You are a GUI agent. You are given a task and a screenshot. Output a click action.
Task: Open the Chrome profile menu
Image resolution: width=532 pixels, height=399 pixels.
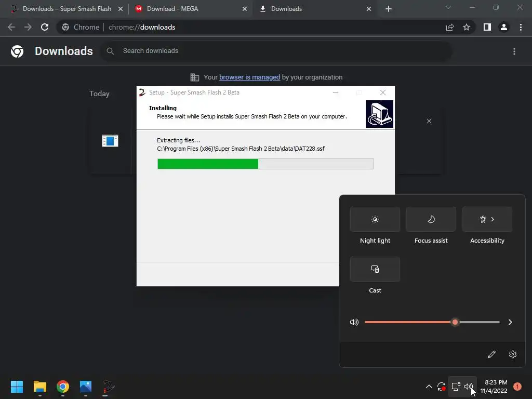pos(504,27)
